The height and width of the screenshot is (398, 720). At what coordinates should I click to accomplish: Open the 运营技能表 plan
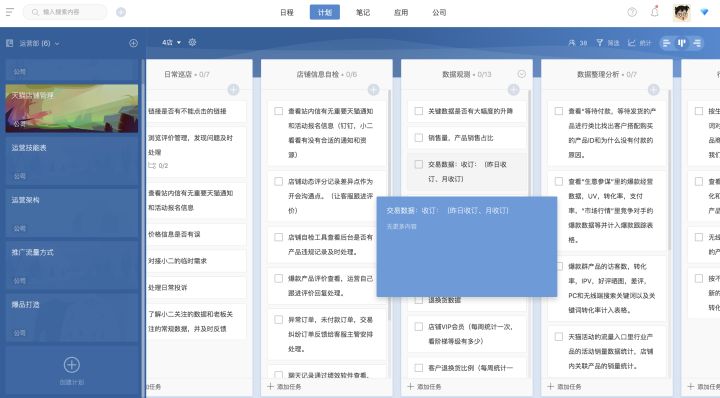tap(72, 160)
